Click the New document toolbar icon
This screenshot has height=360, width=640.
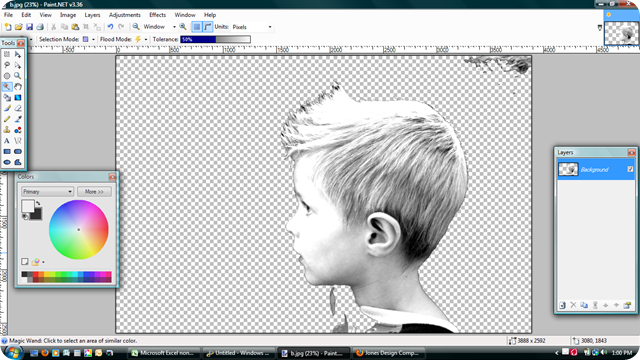(x=8, y=27)
